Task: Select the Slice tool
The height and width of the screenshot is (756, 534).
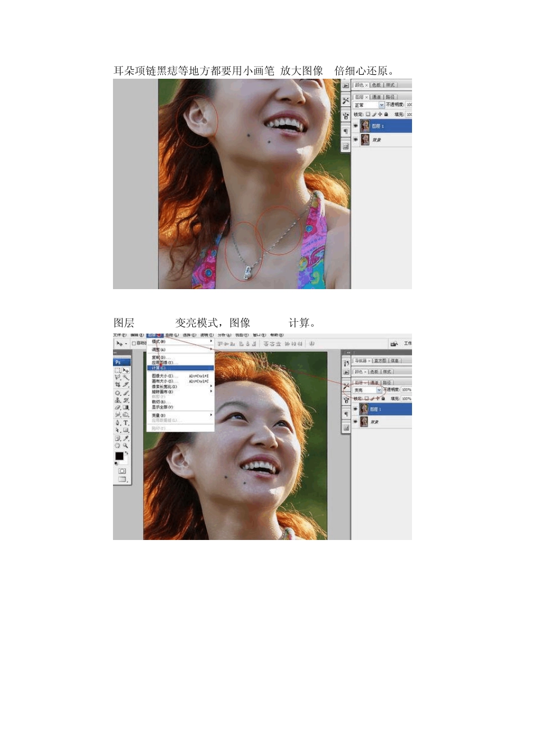Action: [x=126, y=385]
